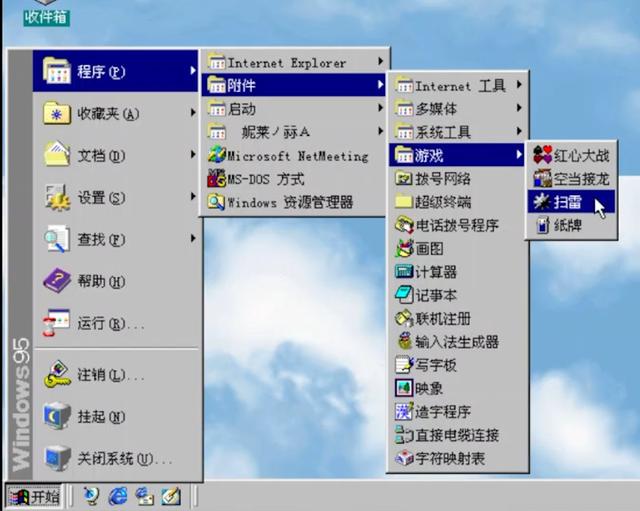This screenshot has height=511, width=640.
Task: Open 纸牌 Solitaire game
Action: 571,225
